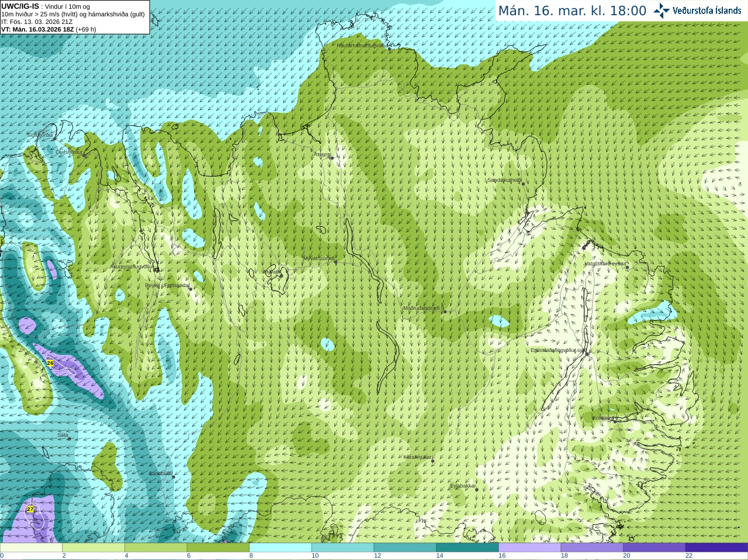Select the 16–18 m/s legend color
This screenshot has height=560, width=748.
click(529, 548)
